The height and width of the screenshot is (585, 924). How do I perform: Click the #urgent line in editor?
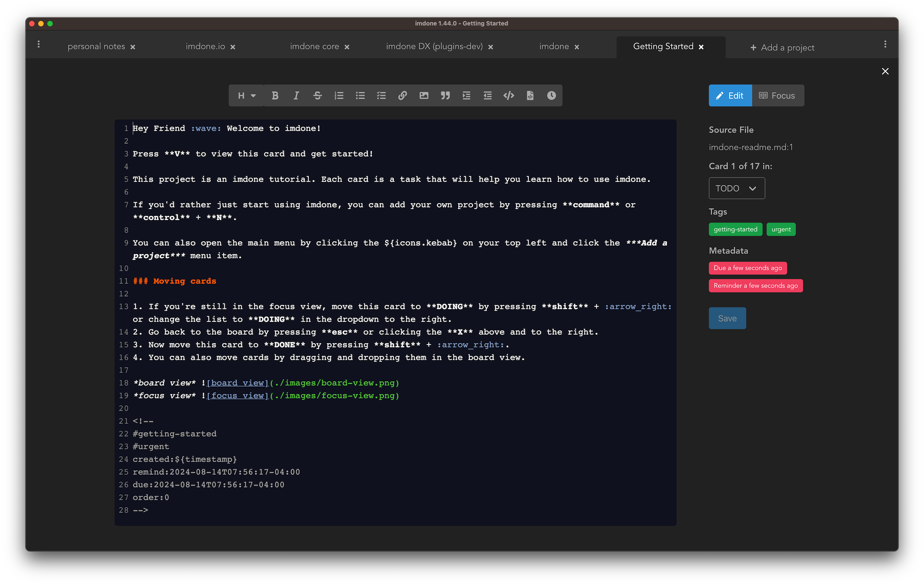tap(151, 446)
